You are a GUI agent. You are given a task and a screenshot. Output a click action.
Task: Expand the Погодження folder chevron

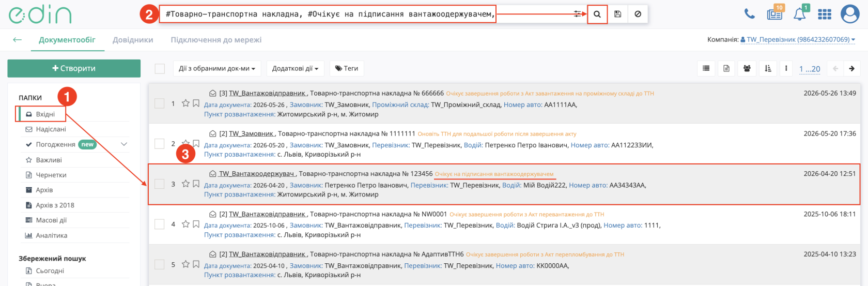coord(124,144)
